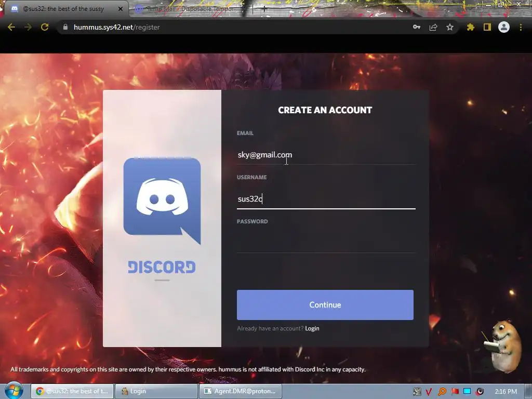The image size is (532, 399).
Task: Click the address bar URL
Action: [117, 27]
